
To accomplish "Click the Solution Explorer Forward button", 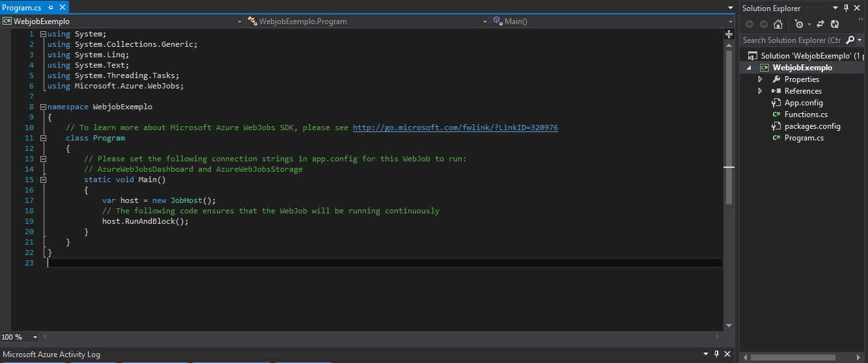I will point(764,24).
